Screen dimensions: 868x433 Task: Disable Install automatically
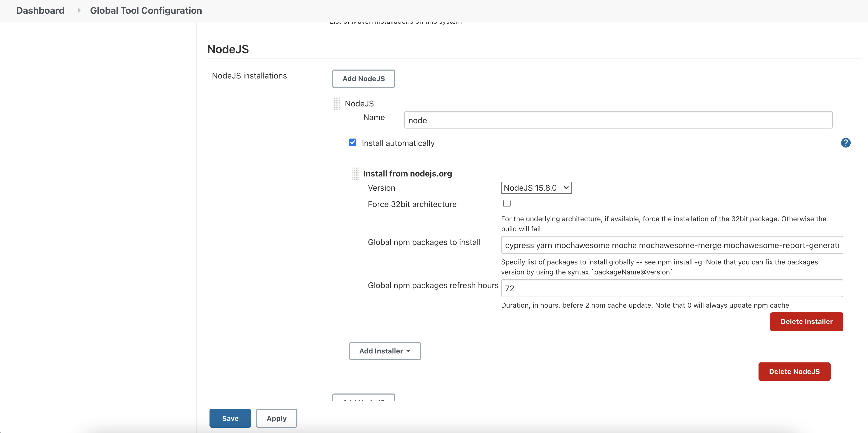[x=352, y=142]
